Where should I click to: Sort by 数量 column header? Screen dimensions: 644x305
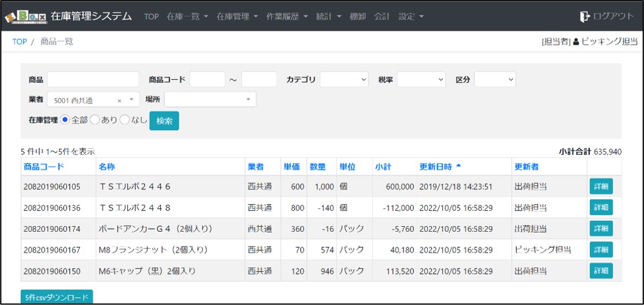(x=318, y=167)
